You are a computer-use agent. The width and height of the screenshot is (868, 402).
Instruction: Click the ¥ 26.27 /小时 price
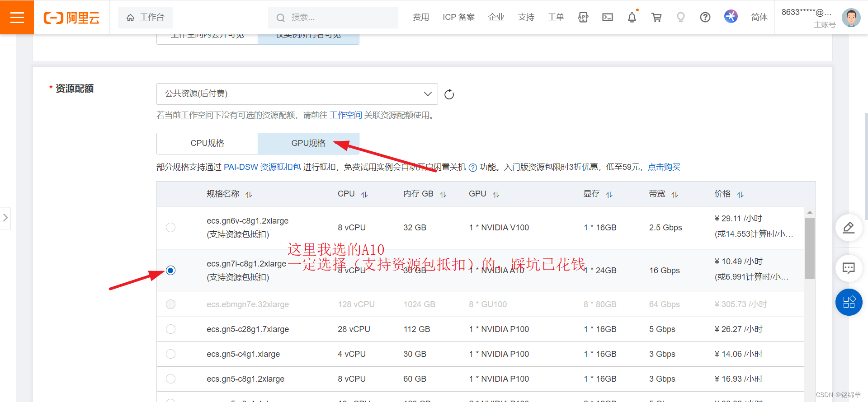pos(738,329)
